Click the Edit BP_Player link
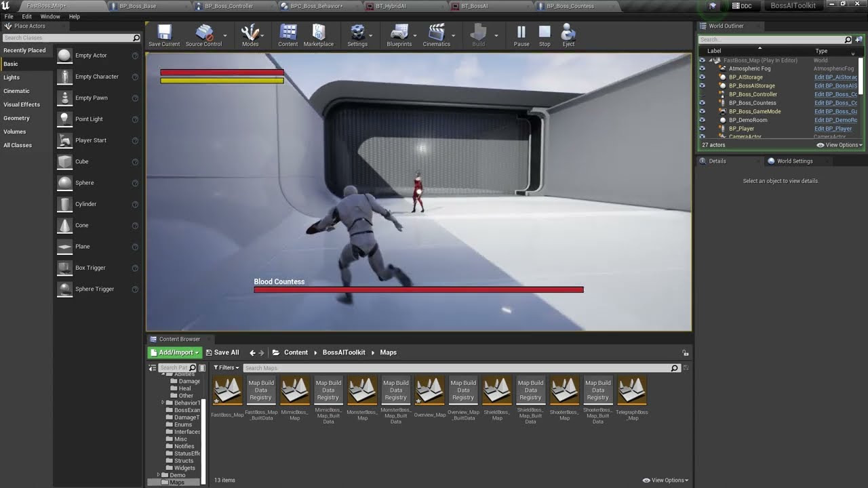868x488 pixels. 833,129
